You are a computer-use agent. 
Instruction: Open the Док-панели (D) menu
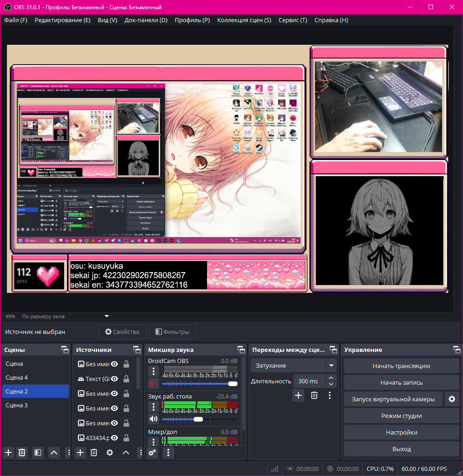click(146, 20)
